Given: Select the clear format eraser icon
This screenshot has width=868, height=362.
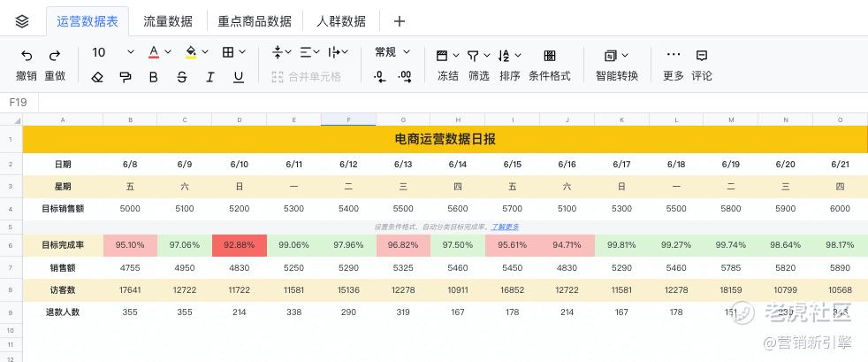Looking at the screenshot, I should [x=97, y=77].
